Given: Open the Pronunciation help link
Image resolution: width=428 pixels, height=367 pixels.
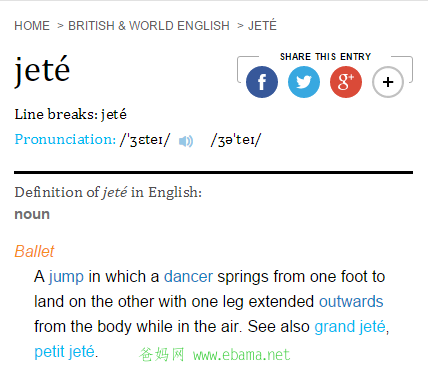Looking at the screenshot, I should pos(65,139).
